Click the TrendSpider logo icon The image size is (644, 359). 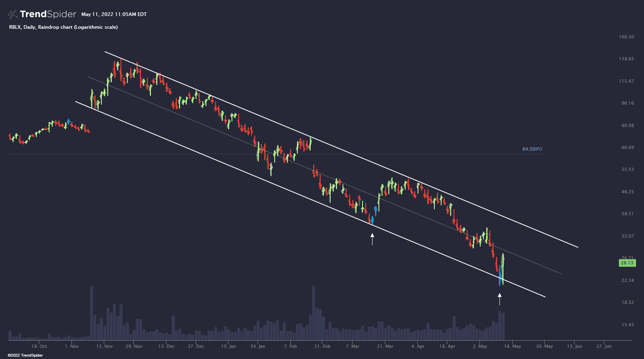coord(13,14)
